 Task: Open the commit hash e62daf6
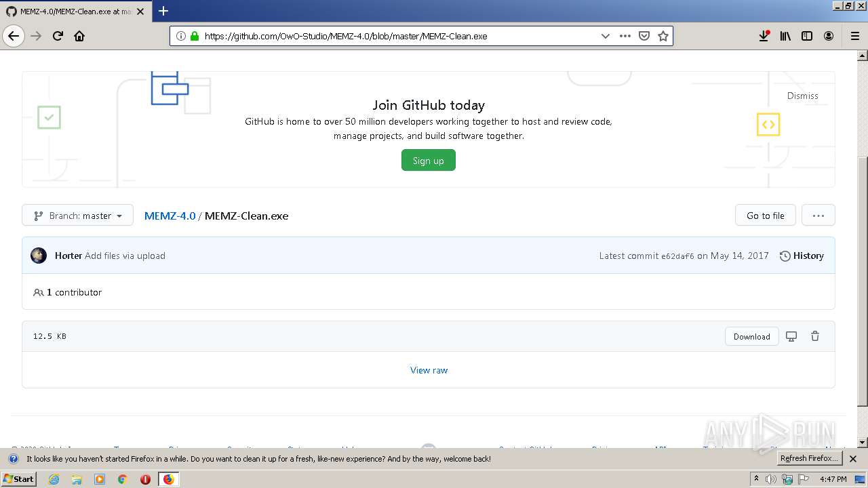677,256
